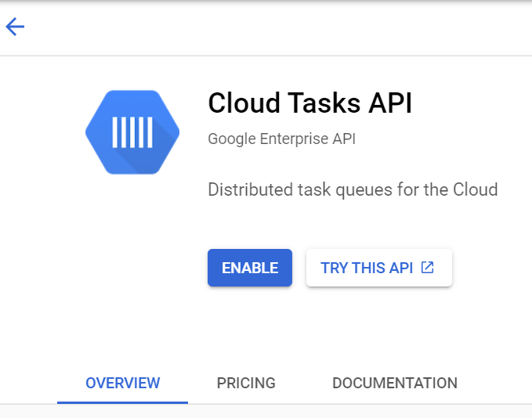532x418 pixels.
Task: Go back using the left arrow
Action: [x=15, y=27]
